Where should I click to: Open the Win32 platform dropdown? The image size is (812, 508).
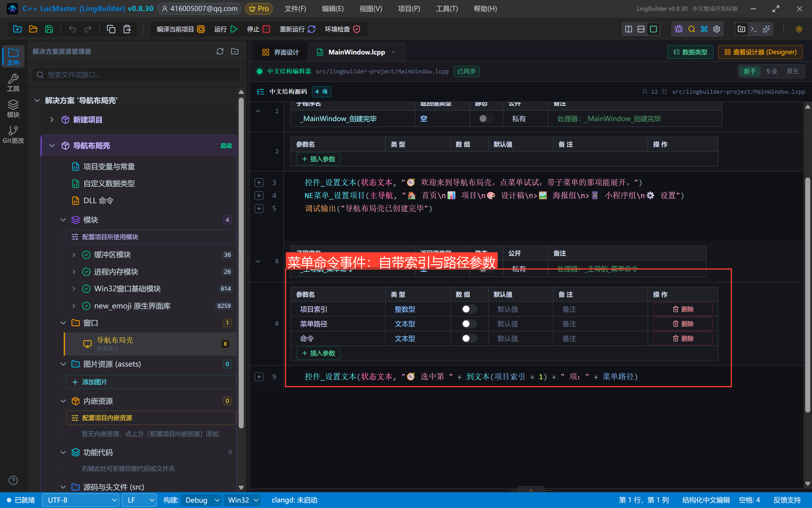coord(242,500)
